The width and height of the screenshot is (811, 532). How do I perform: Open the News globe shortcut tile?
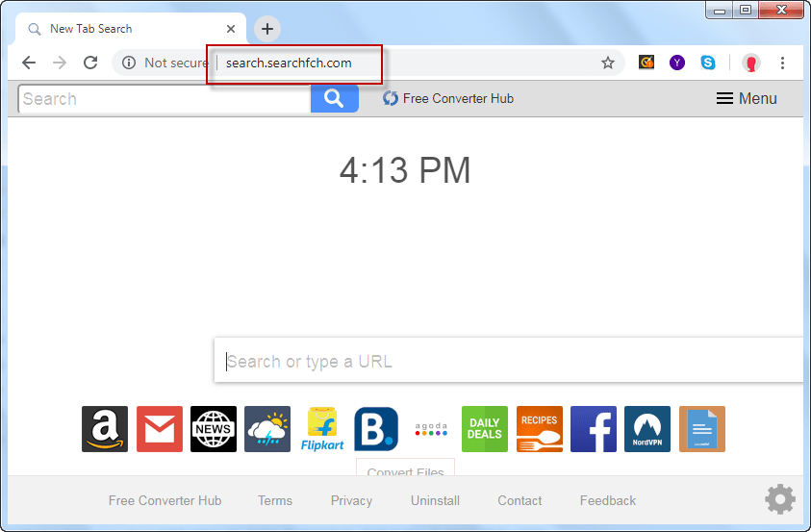click(214, 429)
